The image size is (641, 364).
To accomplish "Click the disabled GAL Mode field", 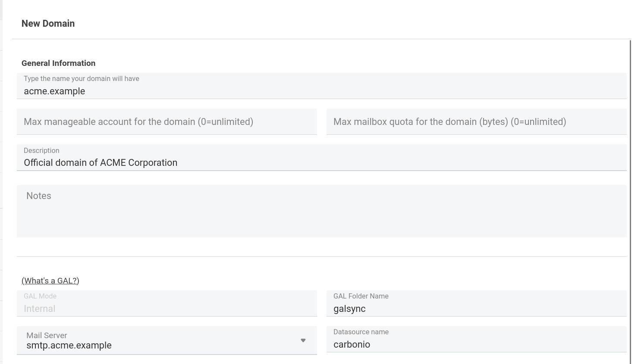I will tap(167, 303).
